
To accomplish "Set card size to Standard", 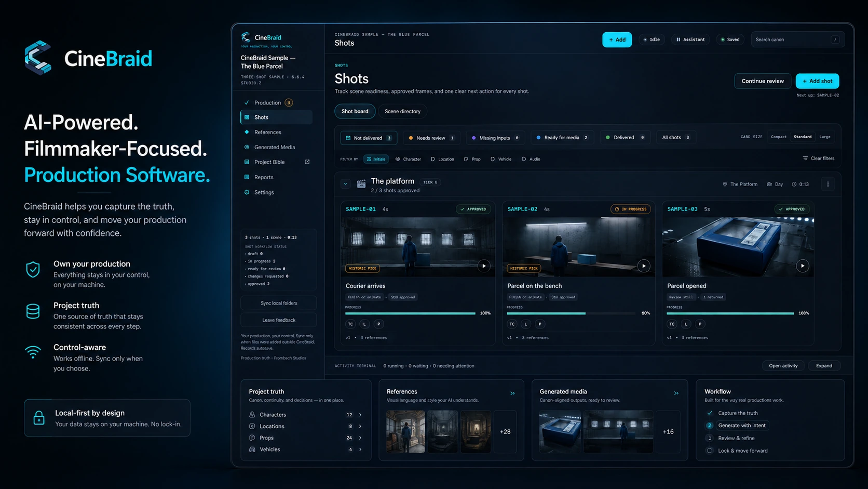I will [803, 137].
